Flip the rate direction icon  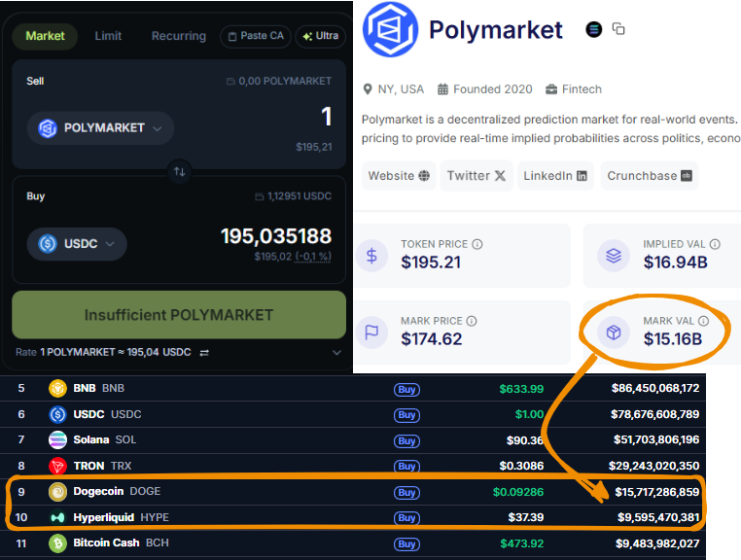pyautogui.click(x=204, y=353)
